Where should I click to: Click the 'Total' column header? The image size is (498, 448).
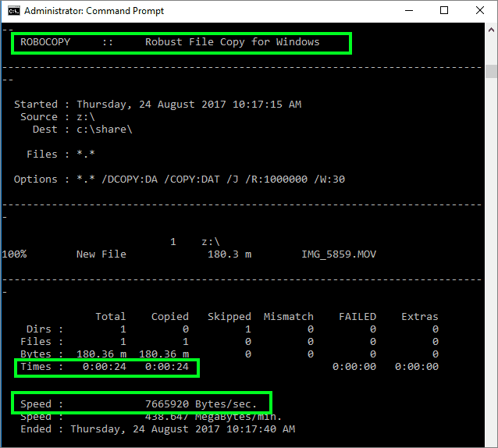point(111,317)
